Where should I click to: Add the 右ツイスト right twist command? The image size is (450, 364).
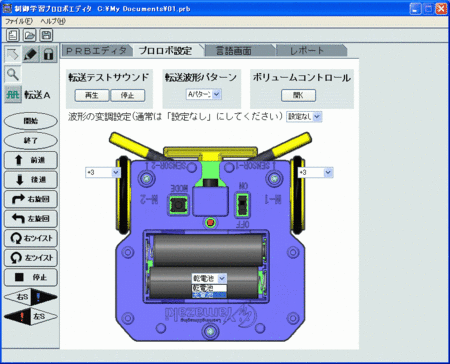click(x=31, y=238)
